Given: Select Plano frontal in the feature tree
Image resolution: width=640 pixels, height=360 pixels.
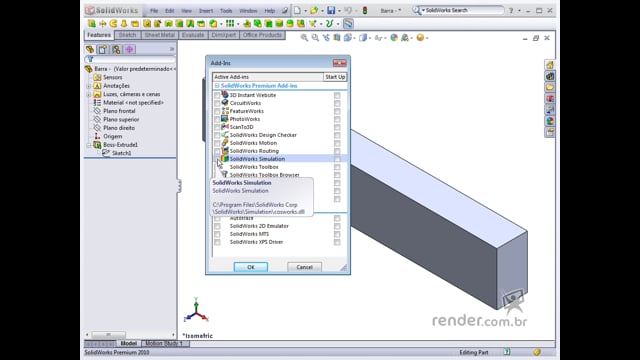Looking at the screenshot, I should 119,111.
